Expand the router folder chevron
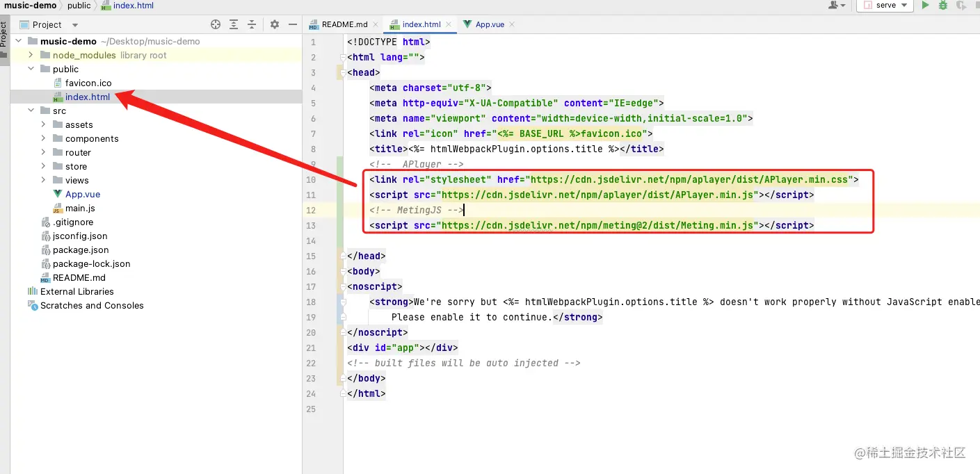Image resolution: width=980 pixels, height=474 pixels. click(43, 152)
